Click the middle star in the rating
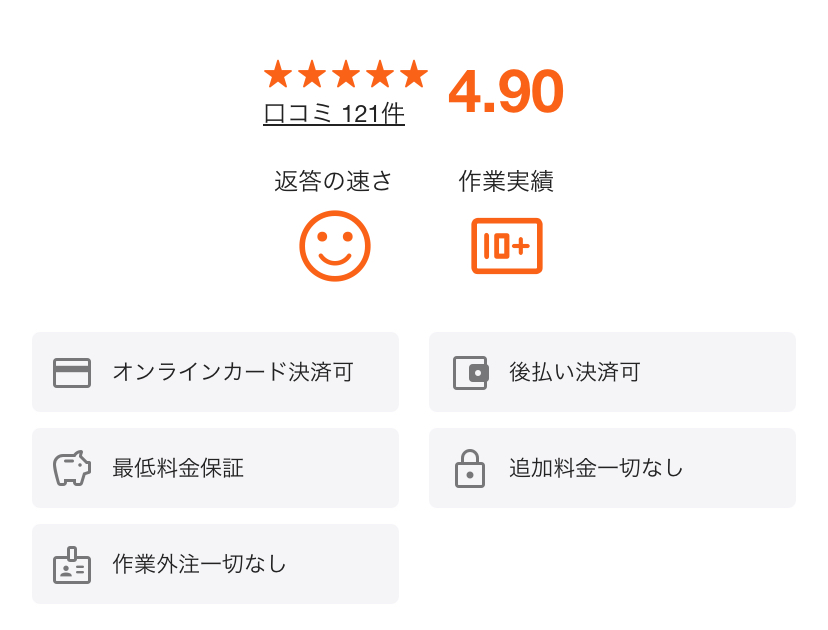The width and height of the screenshot is (828, 630). tap(346, 74)
